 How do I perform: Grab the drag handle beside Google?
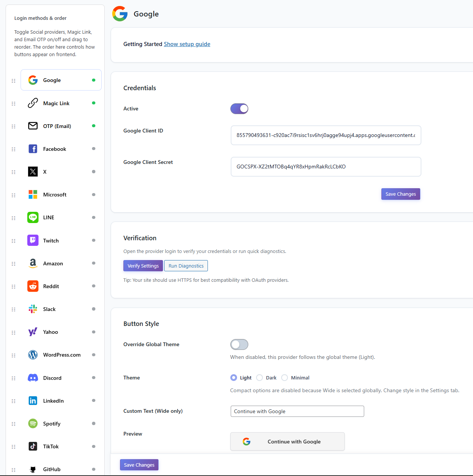click(13, 81)
